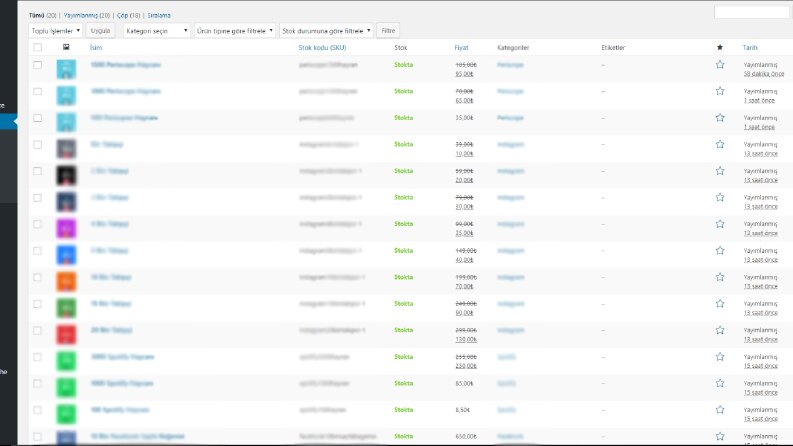Open Ürün tipine göre filtrele dropdown

pyautogui.click(x=235, y=31)
